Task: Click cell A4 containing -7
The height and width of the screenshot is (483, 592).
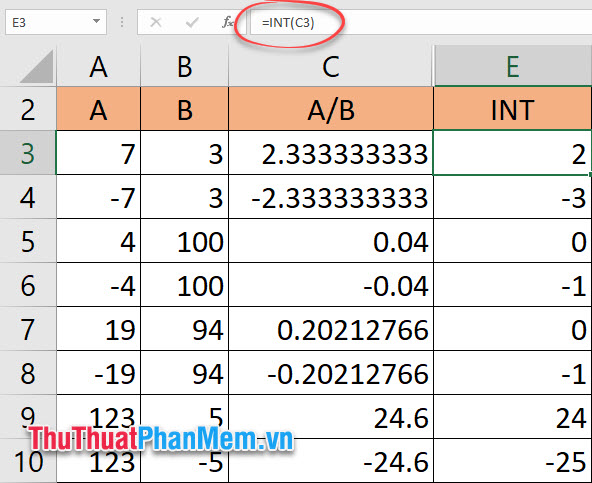Action: 99,197
